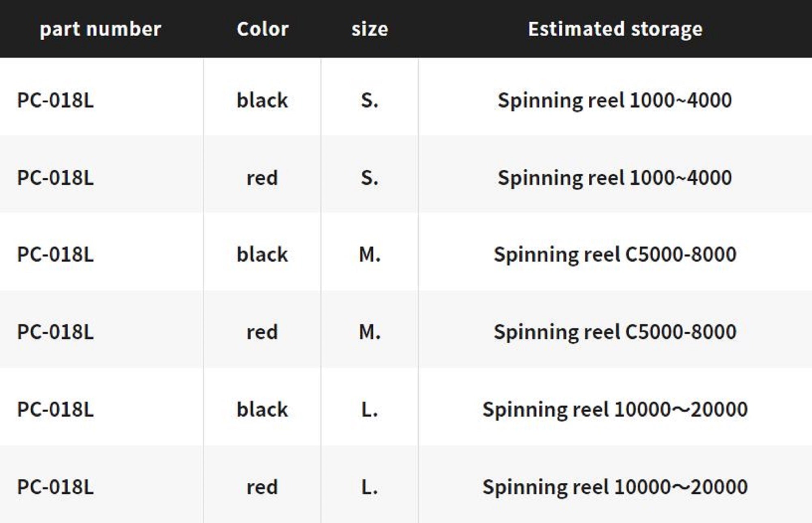Click 'black' color in the L. row
The height and width of the screenshot is (523, 812).
(262, 409)
